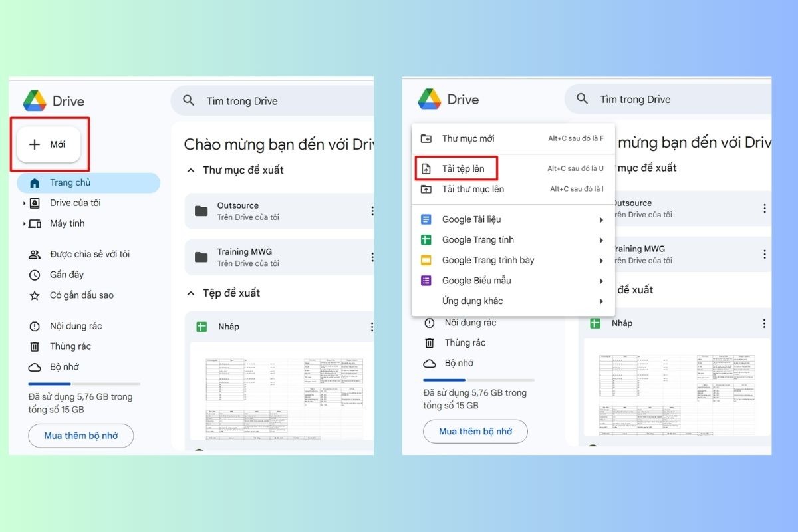This screenshot has height=532, width=798.
Task: Click Nháp spreadsheet icon in right screenshot
Action: click(x=595, y=323)
